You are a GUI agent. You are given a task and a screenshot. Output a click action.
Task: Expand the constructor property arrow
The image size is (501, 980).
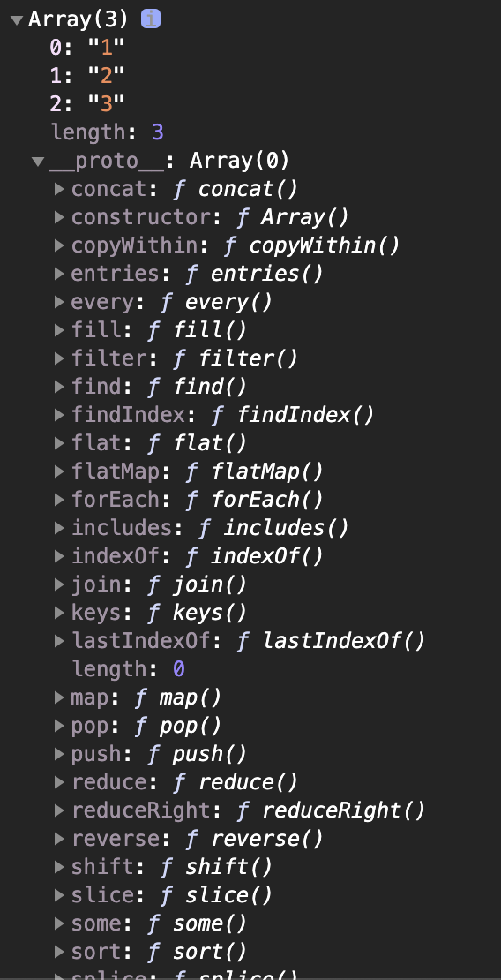pos(59,217)
